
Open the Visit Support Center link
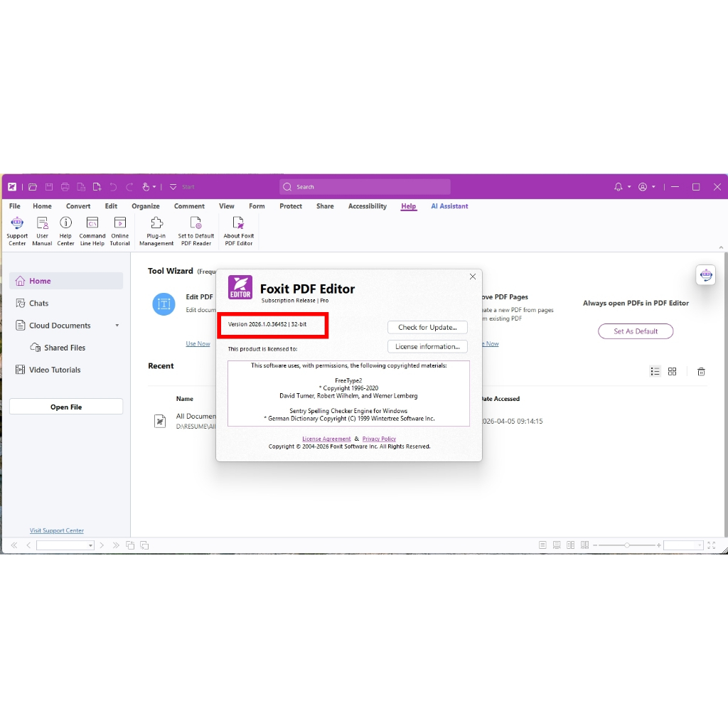[57, 530]
